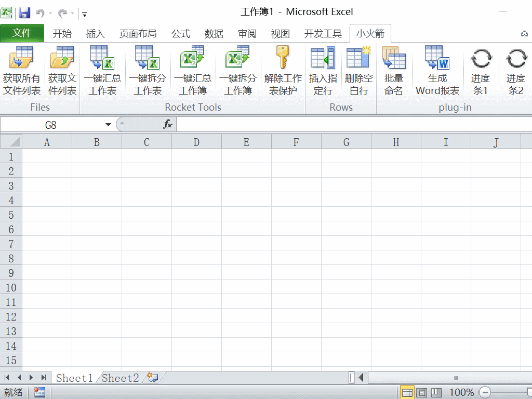Click the Excel application icon in title bar
The height and width of the screenshot is (399, 532).
pyautogui.click(x=6, y=13)
